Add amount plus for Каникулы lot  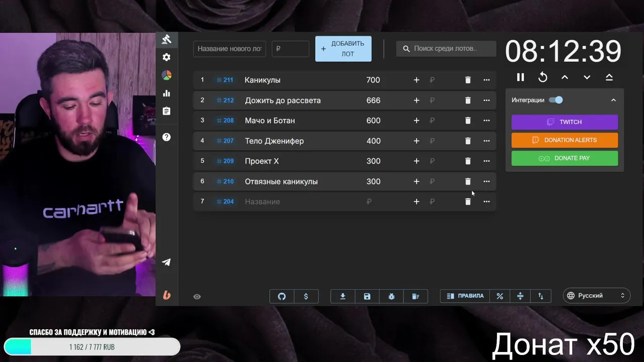416,80
